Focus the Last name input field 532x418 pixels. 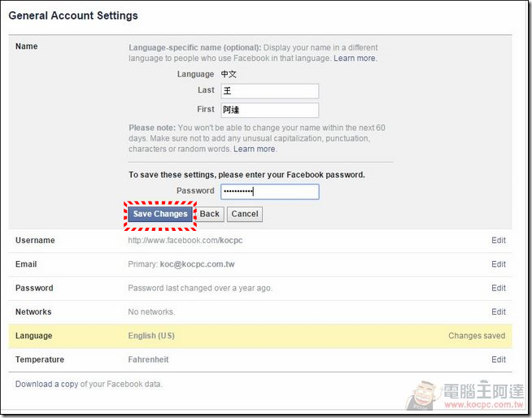(270, 91)
